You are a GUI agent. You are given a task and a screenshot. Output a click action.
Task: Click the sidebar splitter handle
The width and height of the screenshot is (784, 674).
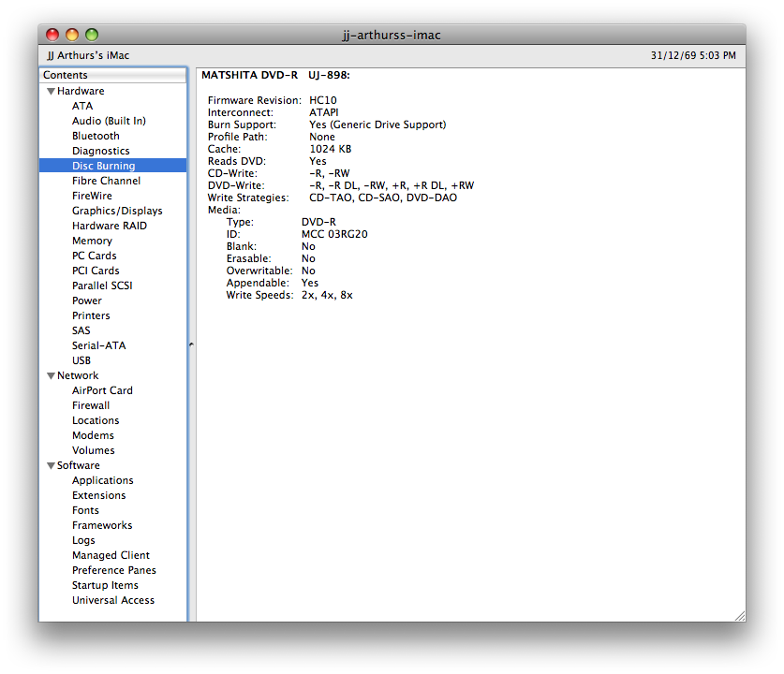[191, 344]
